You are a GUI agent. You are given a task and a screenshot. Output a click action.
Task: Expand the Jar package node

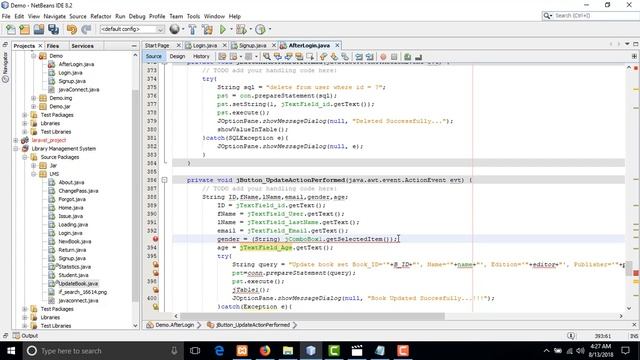click(33, 165)
